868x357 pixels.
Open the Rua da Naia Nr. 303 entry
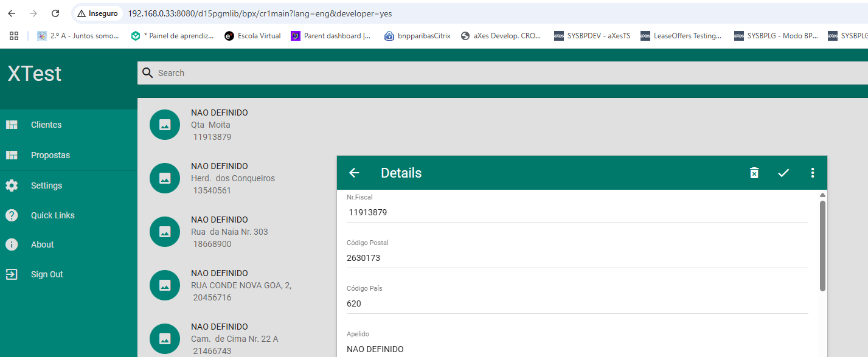(x=229, y=232)
